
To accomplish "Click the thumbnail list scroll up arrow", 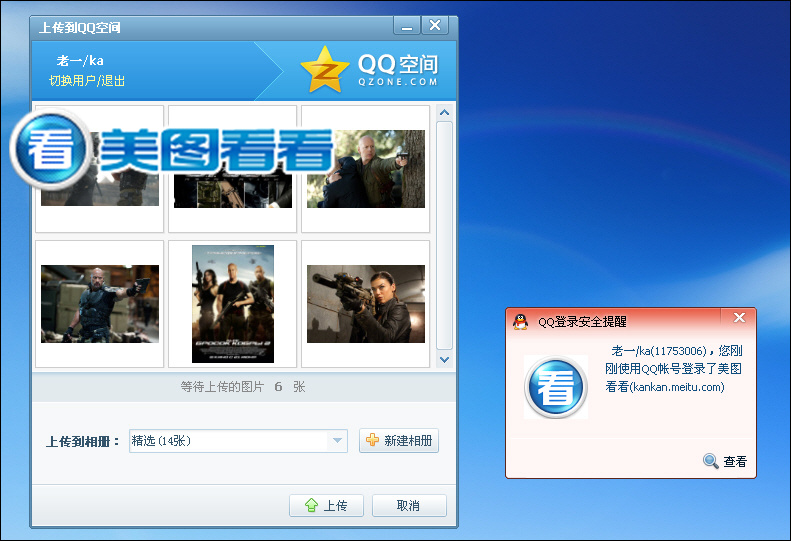I will pos(444,113).
